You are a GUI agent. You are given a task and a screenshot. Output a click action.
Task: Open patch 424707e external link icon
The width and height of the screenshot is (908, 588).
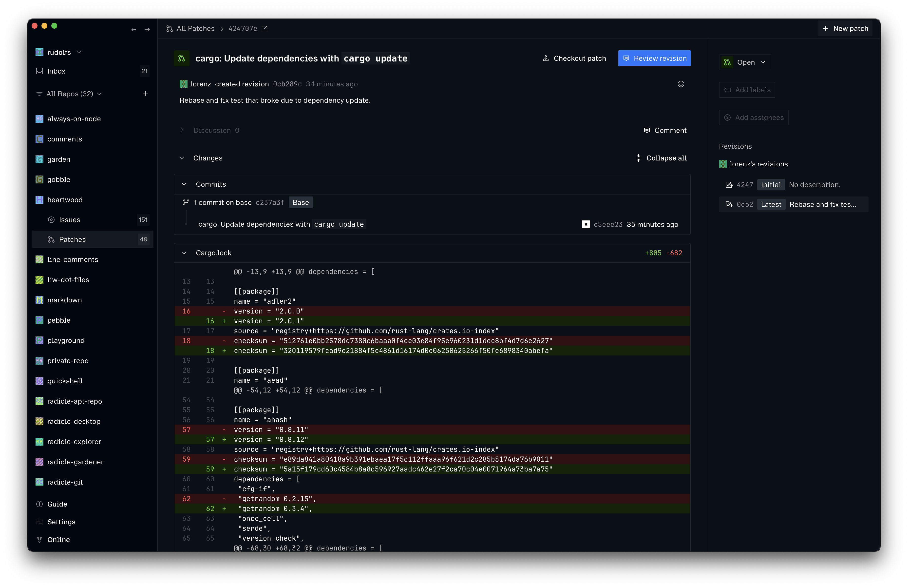click(265, 29)
